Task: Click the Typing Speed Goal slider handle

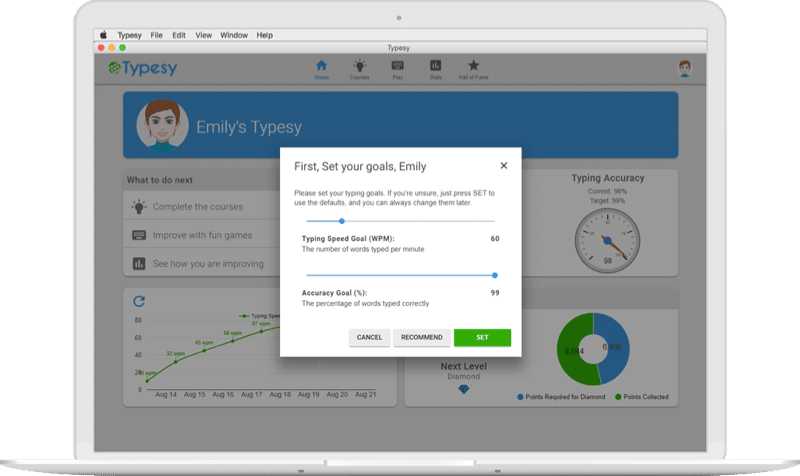Action: point(342,221)
